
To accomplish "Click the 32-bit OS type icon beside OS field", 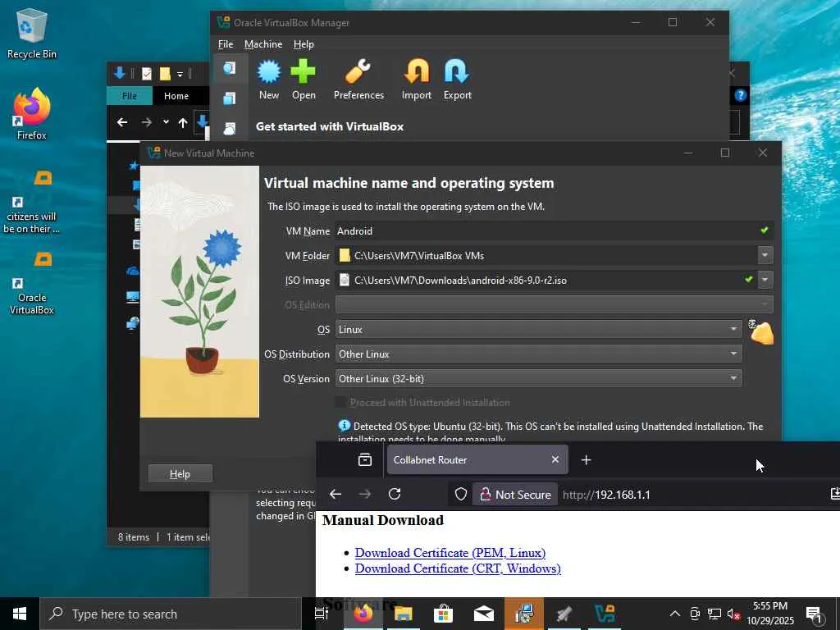I will pos(760,332).
